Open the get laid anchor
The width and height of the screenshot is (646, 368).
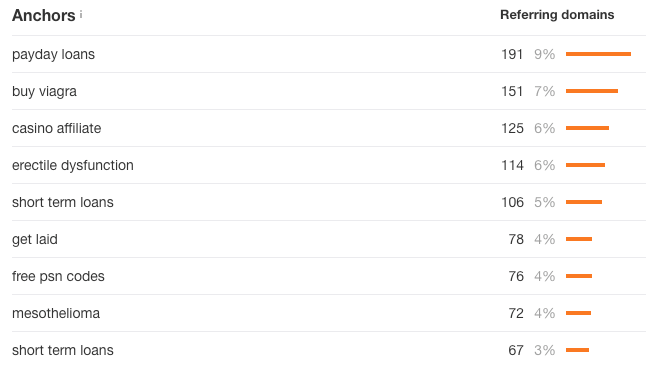point(35,239)
